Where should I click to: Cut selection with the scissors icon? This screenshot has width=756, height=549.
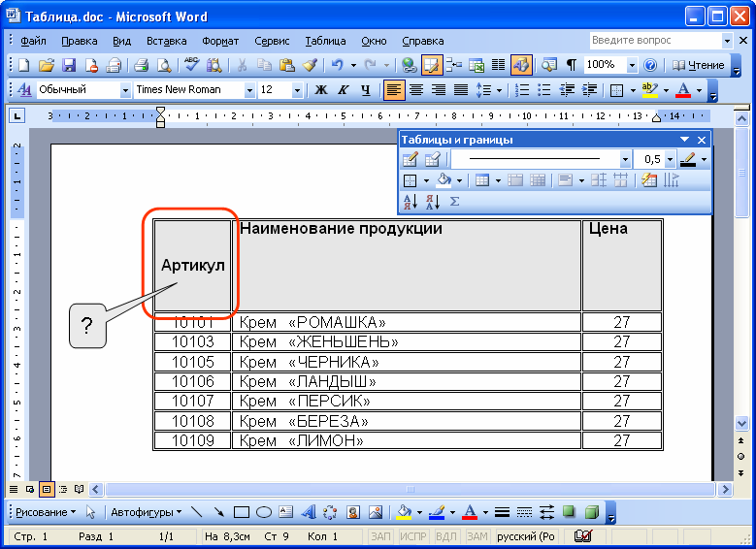(x=242, y=65)
